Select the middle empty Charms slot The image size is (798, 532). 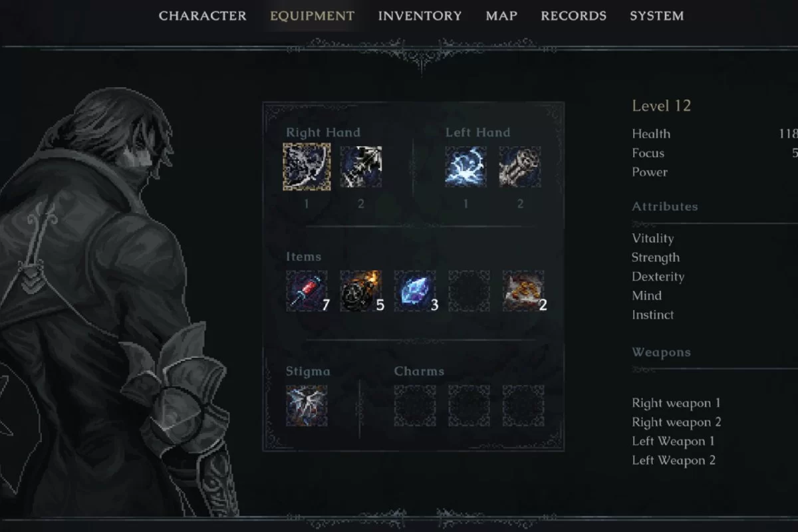469,406
